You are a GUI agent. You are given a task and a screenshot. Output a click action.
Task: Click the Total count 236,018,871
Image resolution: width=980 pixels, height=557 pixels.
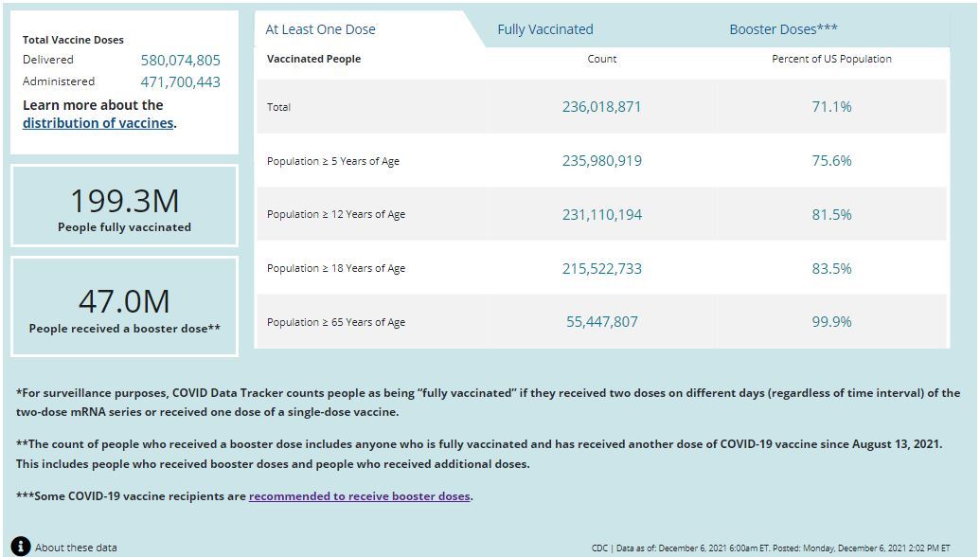coord(601,107)
